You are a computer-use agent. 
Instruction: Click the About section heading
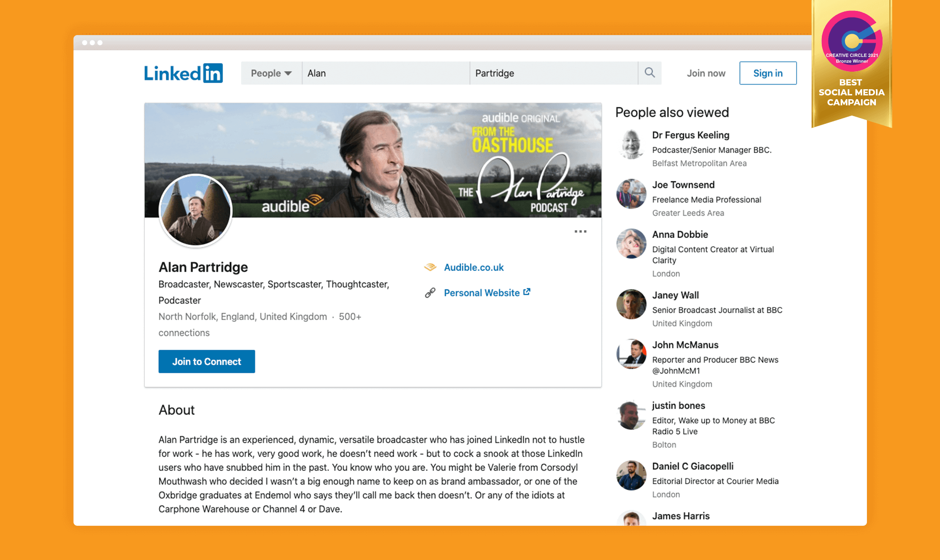click(177, 410)
